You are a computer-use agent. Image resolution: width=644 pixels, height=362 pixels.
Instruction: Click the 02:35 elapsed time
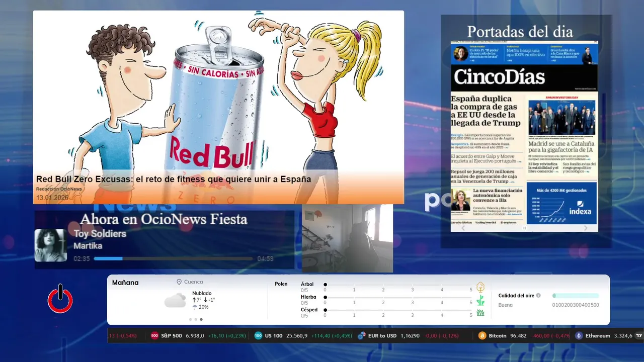82,259
